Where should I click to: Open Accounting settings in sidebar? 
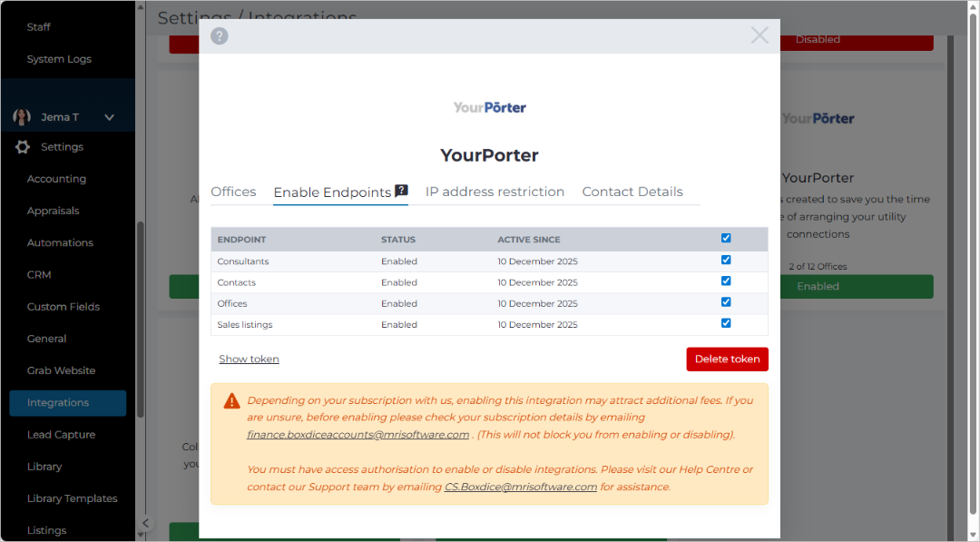[x=56, y=179]
